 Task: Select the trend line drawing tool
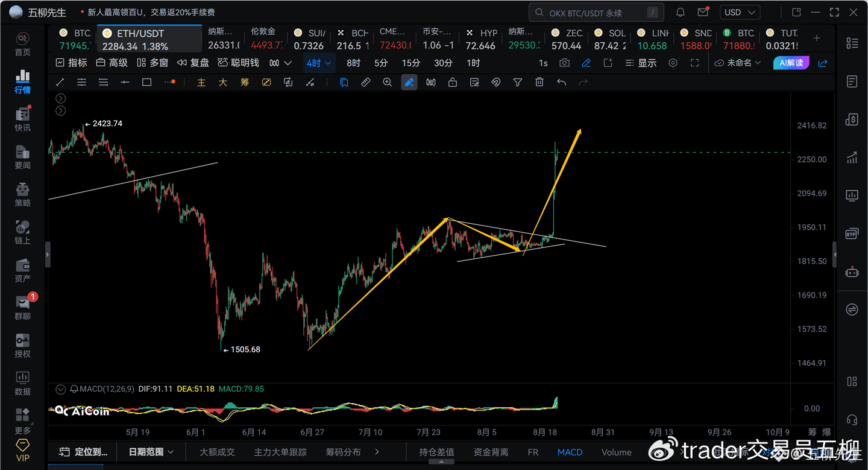pos(60,82)
